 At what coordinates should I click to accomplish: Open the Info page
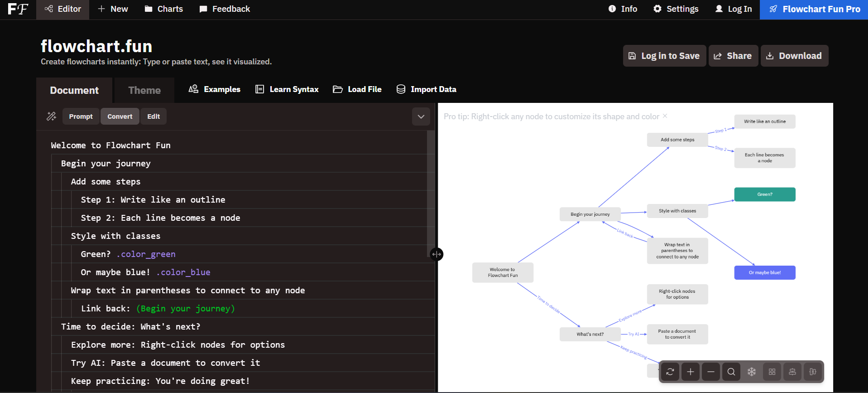[x=623, y=9]
